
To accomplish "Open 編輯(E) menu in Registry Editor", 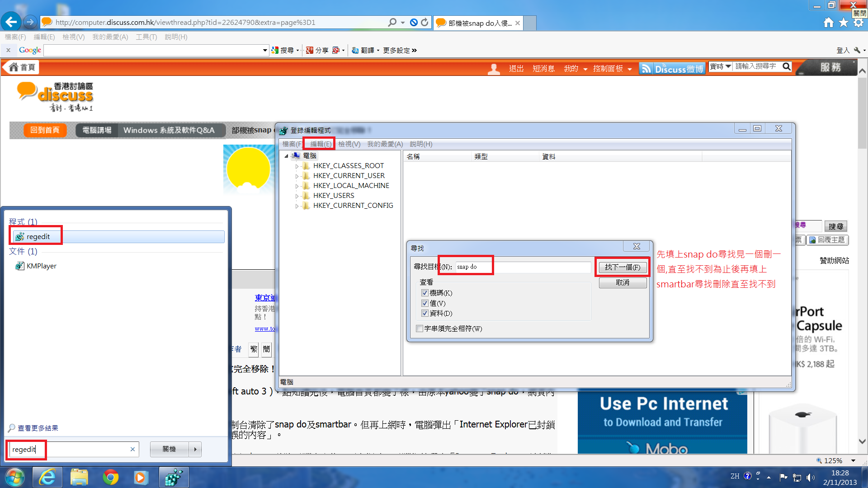I will coord(321,144).
